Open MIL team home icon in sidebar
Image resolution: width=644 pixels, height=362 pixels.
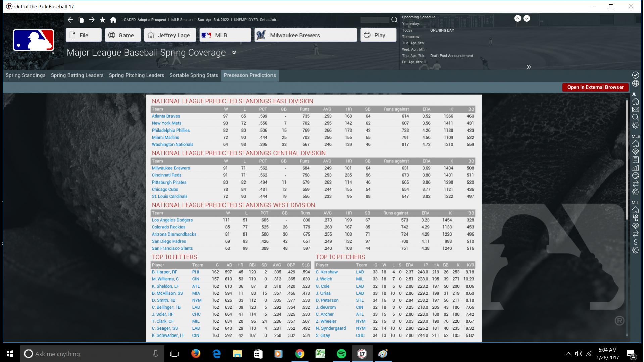pyautogui.click(x=635, y=210)
